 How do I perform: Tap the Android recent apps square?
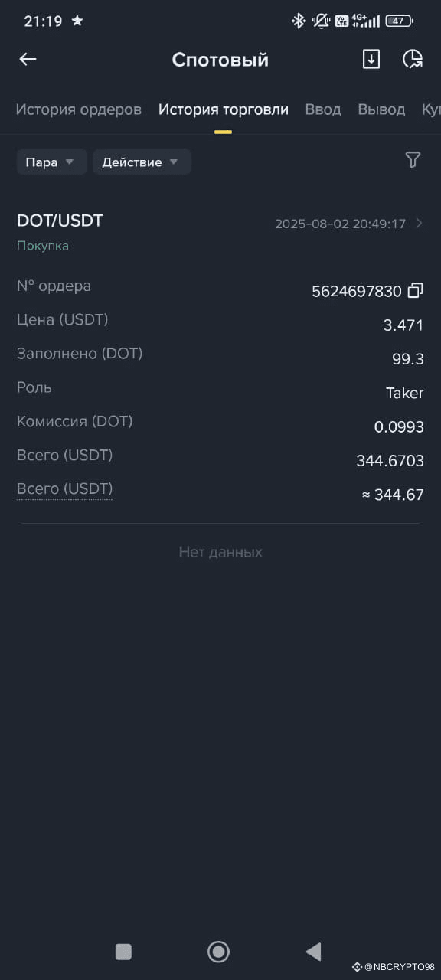pyautogui.click(x=123, y=952)
